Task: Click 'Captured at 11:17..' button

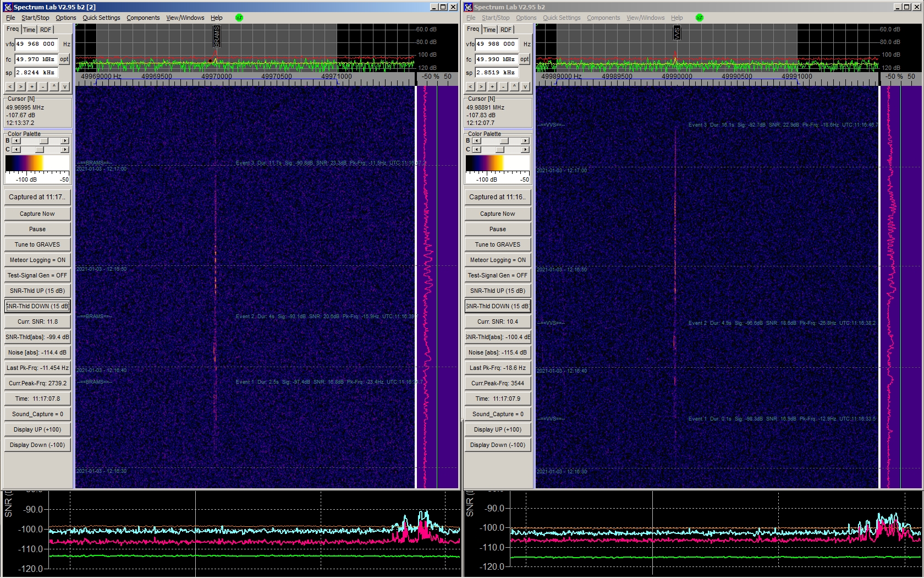Action: pos(37,197)
